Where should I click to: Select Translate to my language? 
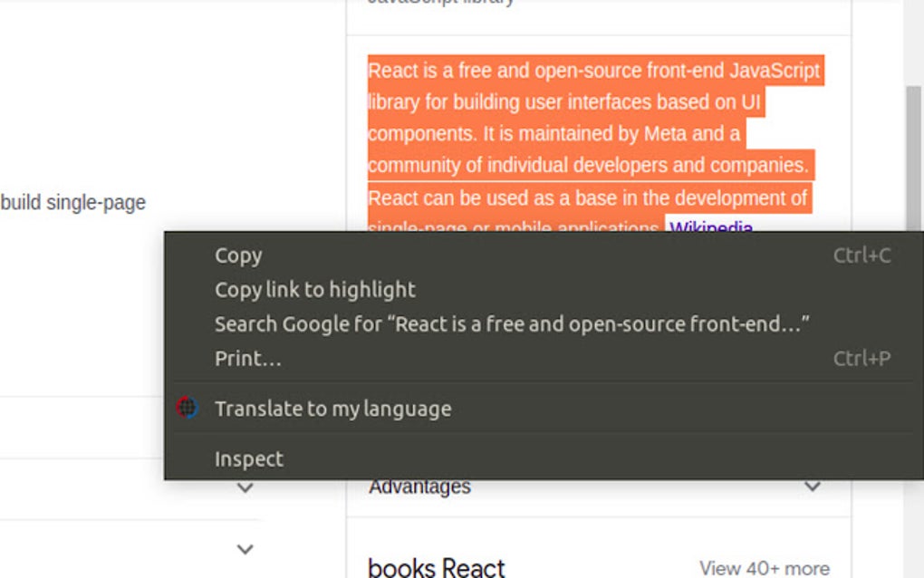point(332,408)
